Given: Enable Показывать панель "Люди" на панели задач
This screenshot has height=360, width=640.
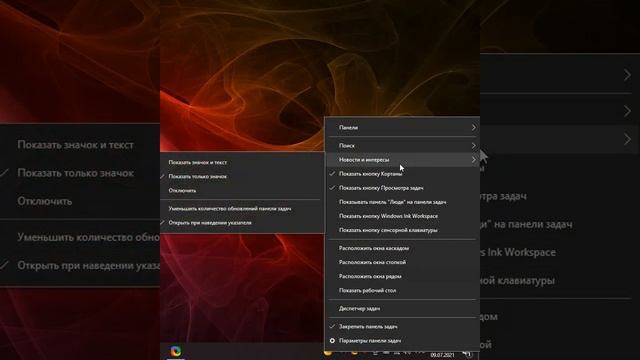Looking at the screenshot, I should tap(402, 202).
